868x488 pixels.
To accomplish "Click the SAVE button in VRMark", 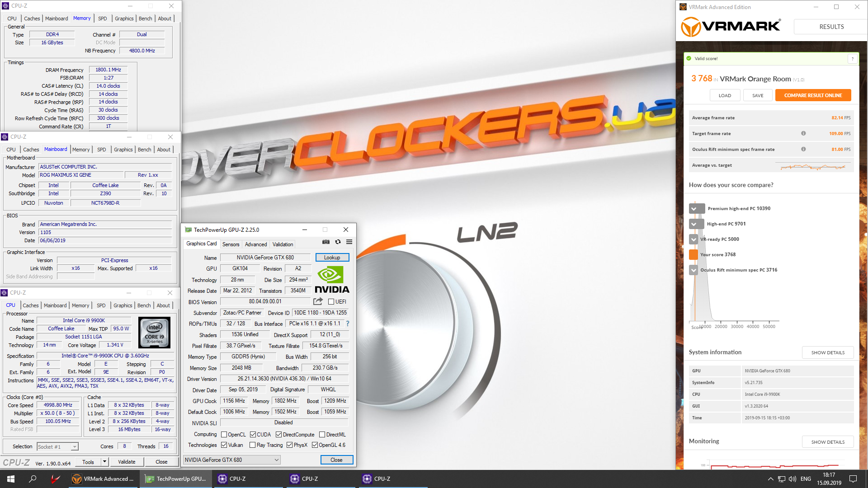I will click(x=758, y=95).
